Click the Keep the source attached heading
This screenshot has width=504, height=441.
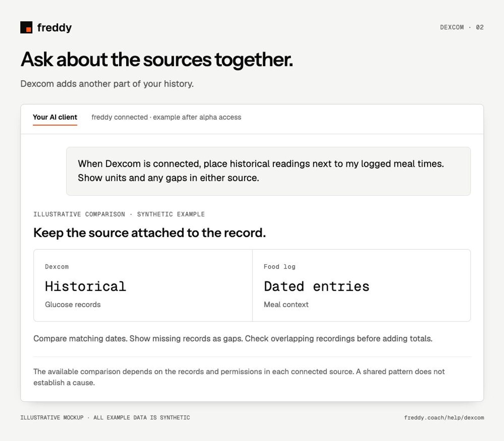click(150, 233)
